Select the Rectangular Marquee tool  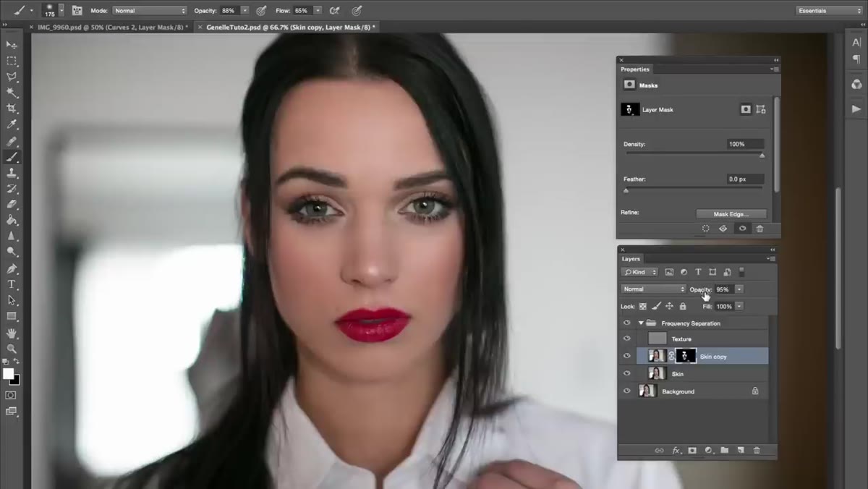12,61
